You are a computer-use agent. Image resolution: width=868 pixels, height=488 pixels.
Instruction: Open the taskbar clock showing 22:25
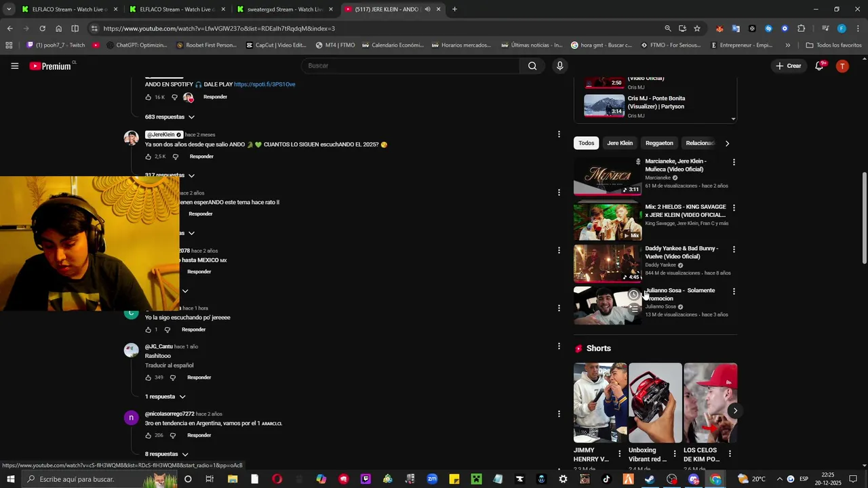pos(829,479)
